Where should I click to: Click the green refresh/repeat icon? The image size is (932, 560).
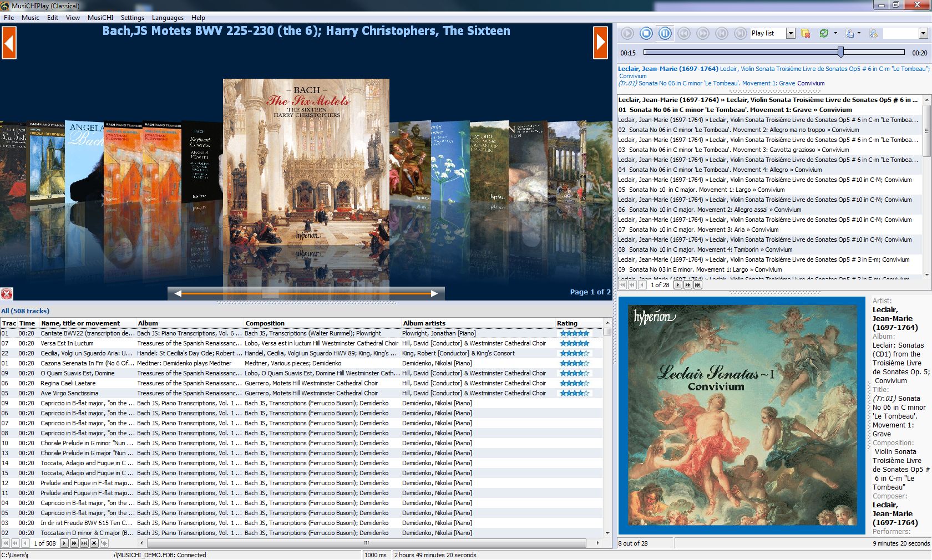(x=824, y=33)
